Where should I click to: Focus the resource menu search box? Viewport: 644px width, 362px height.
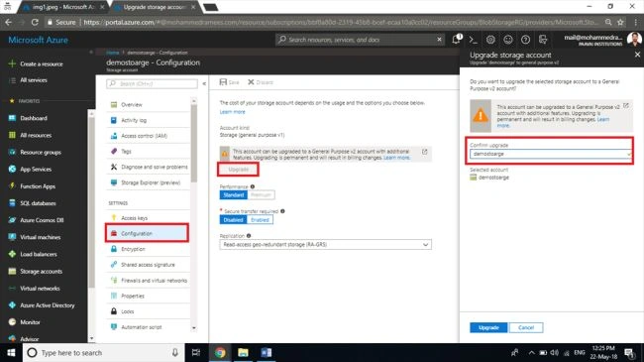coord(152,83)
